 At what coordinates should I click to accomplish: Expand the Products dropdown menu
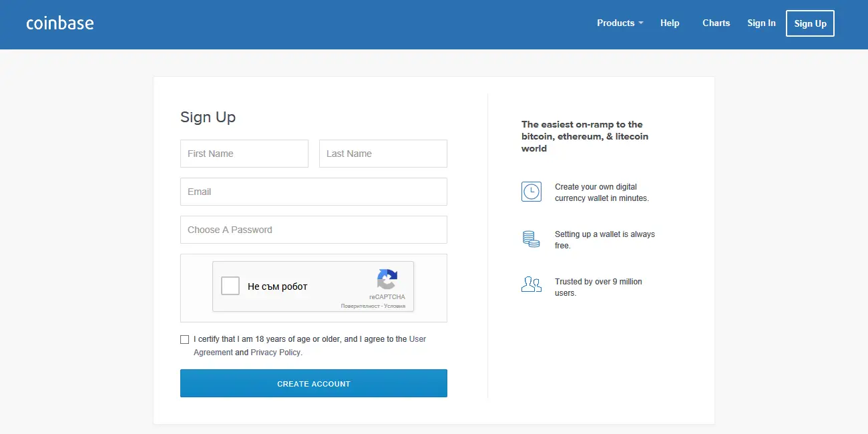tap(620, 23)
